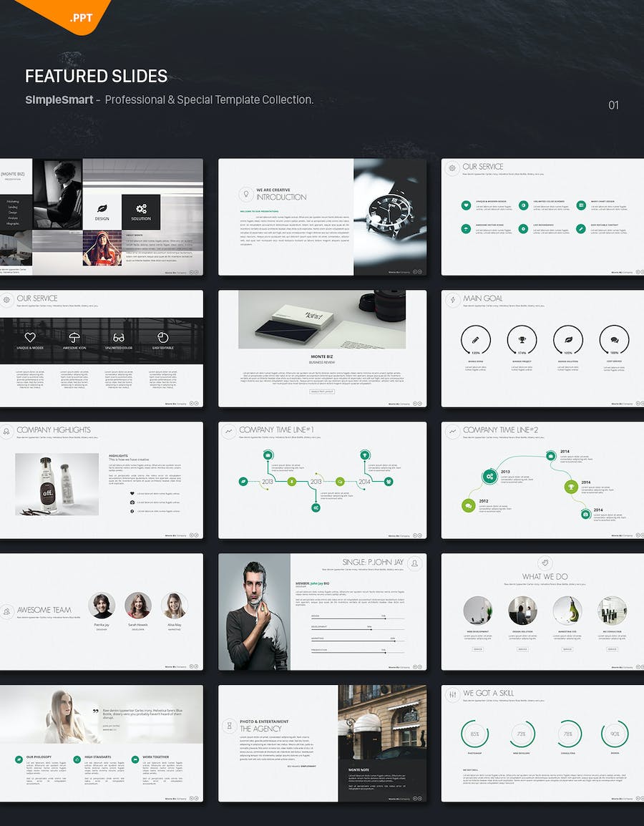Click the Company Highlights slide title
Screen dimensions: 644x826
54,430
